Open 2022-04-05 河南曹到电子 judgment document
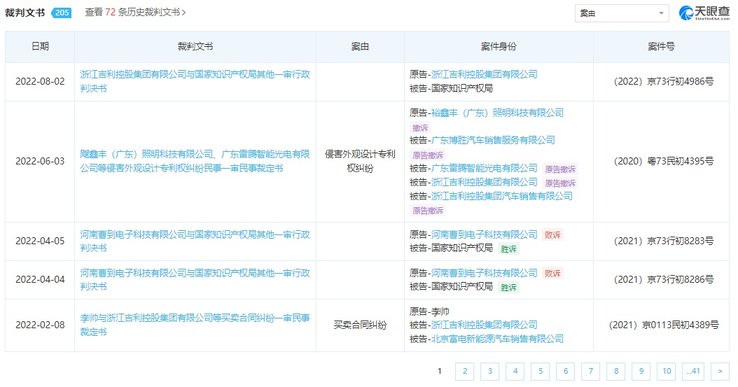 tap(195, 241)
